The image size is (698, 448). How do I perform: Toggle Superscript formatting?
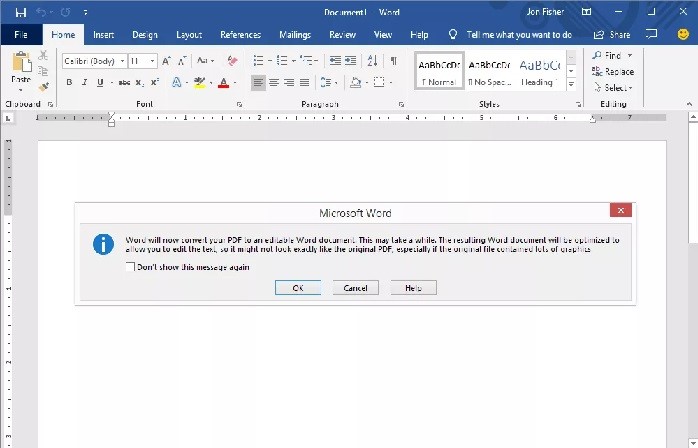click(154, 82)
